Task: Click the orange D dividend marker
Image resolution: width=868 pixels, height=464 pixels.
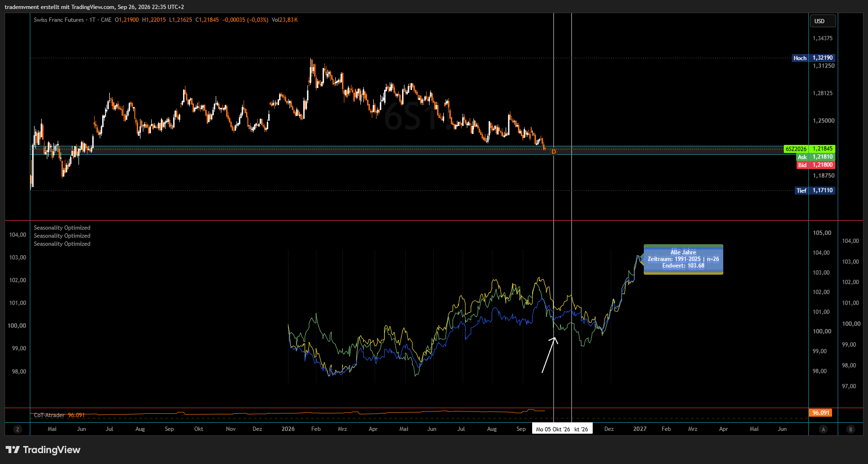Action: tap(553, 152)
